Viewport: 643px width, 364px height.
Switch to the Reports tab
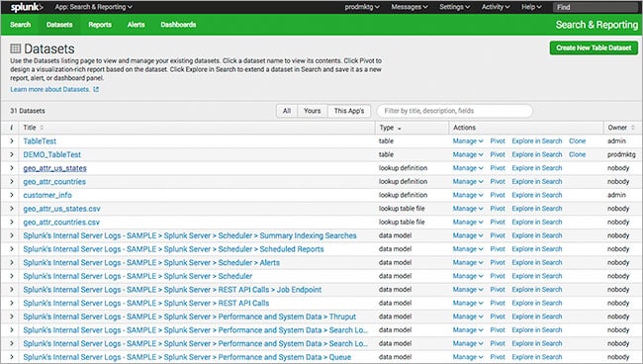point(100,25)
